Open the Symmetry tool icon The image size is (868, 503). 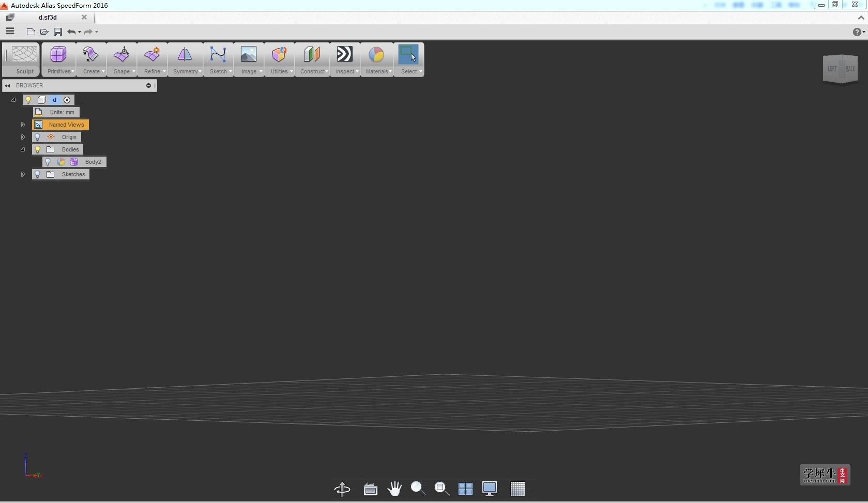[x=185, y=54]
